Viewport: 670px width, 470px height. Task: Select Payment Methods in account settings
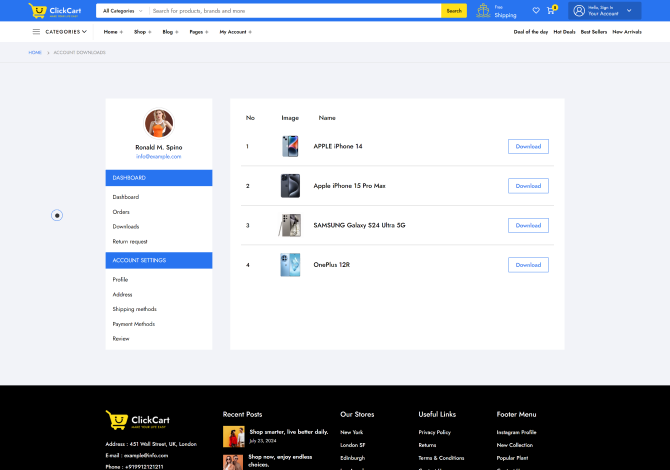click(x=133, y=324)
